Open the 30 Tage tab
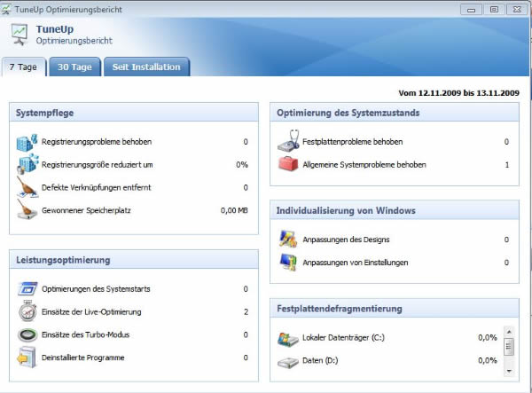 74,67
